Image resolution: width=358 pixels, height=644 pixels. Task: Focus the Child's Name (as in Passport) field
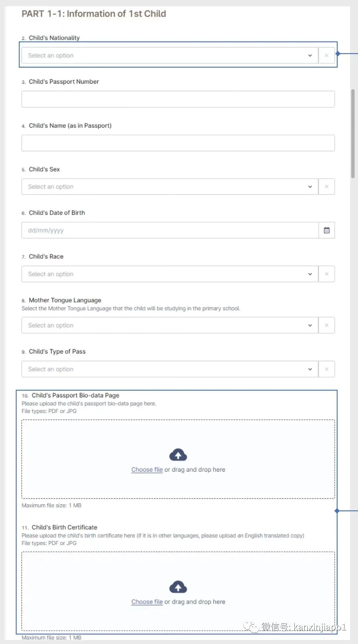pos(178,143)
